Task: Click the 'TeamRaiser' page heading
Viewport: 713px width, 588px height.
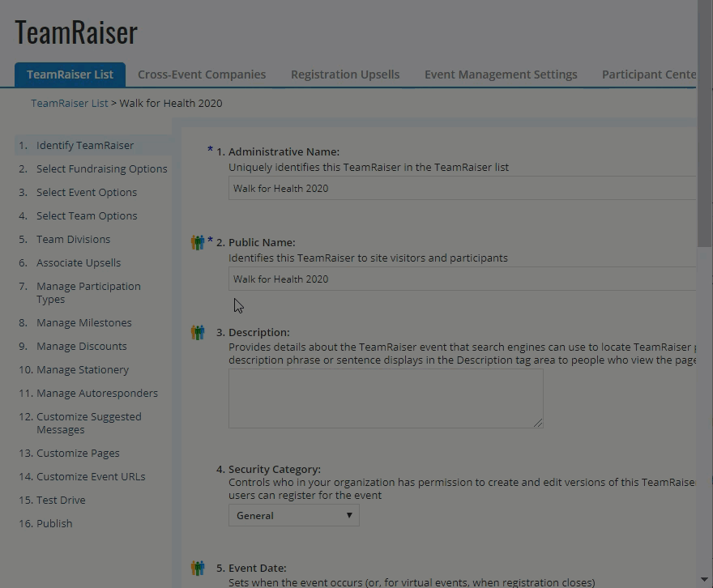Action: point(76,32)
